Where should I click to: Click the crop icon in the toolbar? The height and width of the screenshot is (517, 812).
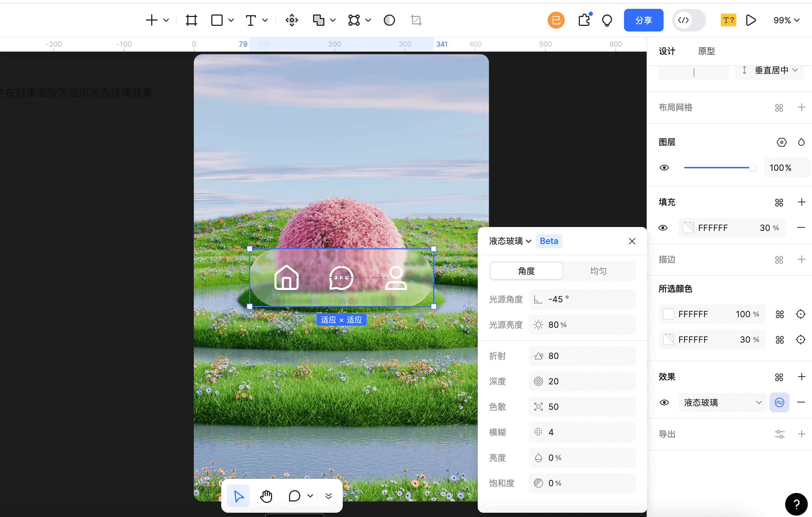point(416,20)
